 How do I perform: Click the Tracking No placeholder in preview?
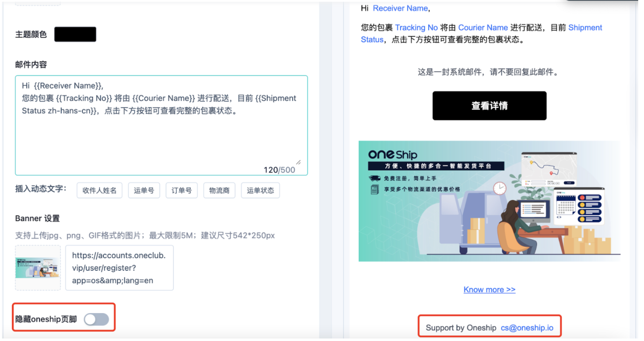click(416, 28)
